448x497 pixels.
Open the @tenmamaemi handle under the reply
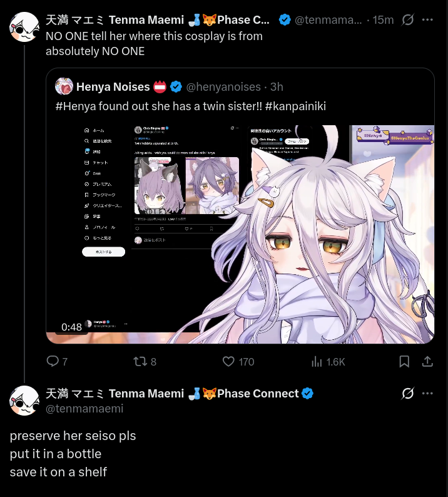coord(84,409)
